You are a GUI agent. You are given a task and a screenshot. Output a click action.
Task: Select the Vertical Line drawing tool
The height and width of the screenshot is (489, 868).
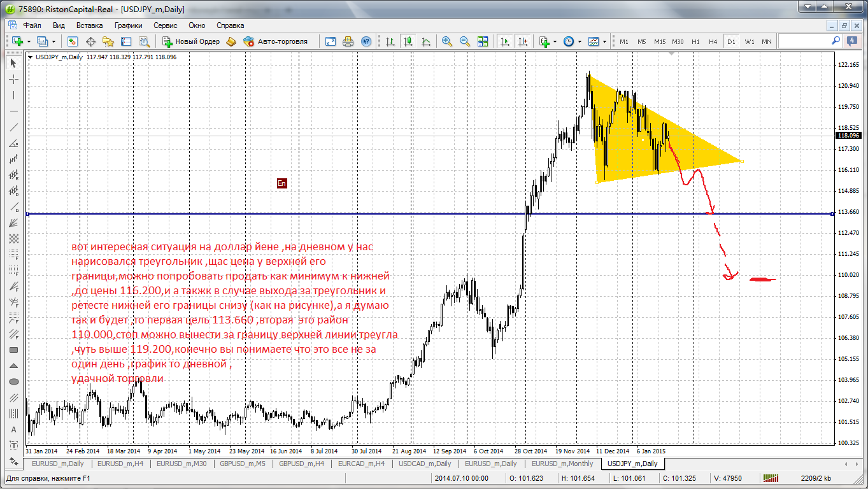(13, 96)
